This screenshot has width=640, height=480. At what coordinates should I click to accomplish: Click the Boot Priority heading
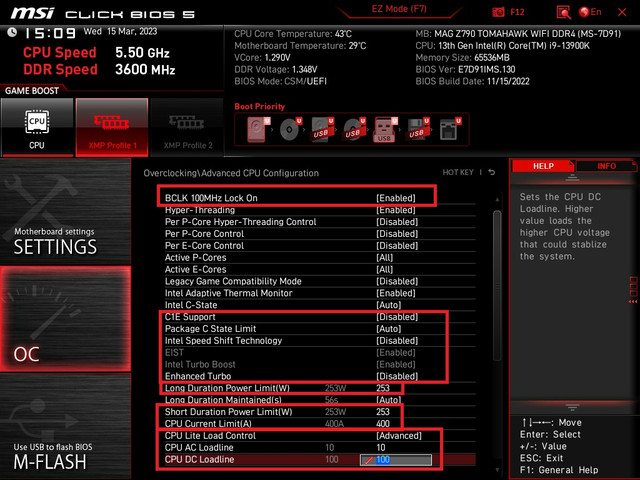click(260, 106)
